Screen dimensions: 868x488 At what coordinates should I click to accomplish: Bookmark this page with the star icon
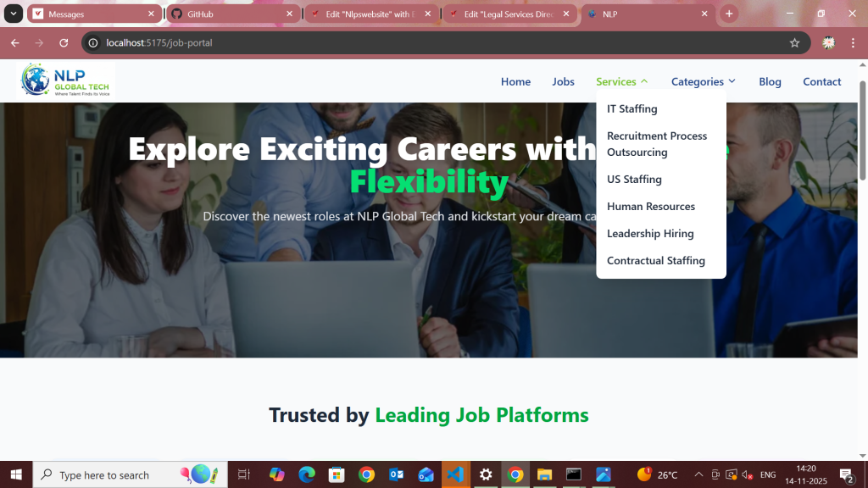(794, 42)
